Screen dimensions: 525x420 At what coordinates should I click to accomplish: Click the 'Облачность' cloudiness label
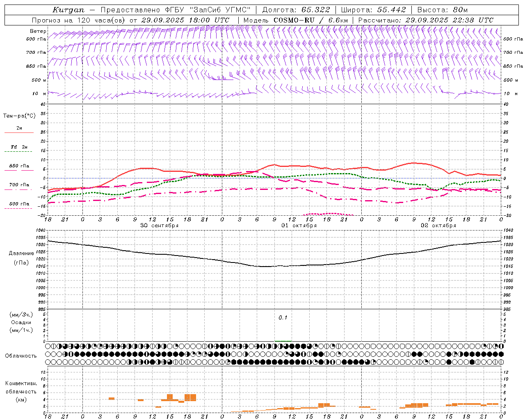[x=21, y=356]
